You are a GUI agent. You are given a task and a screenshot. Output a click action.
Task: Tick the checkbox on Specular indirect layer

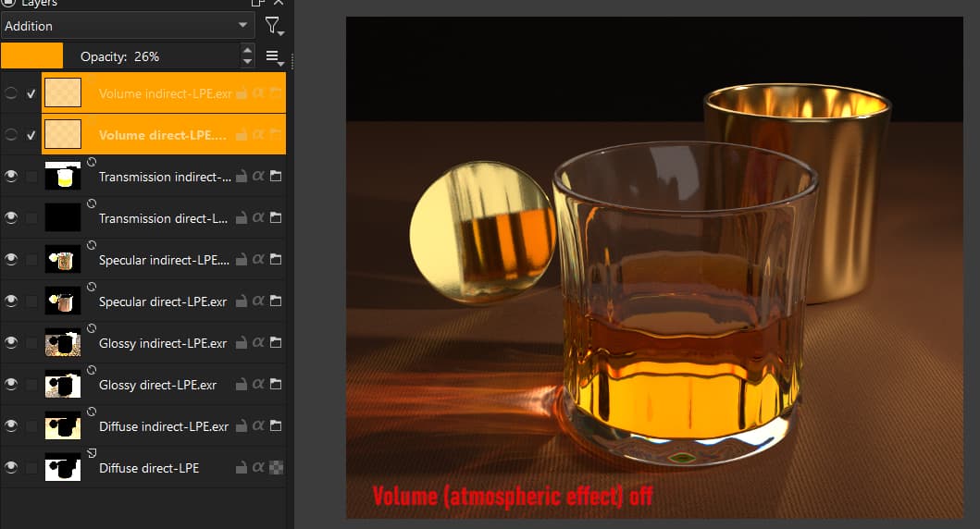(x=31, y=260)
